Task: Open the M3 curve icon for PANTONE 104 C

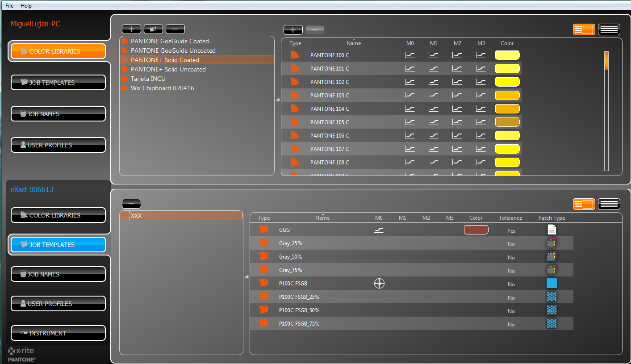Action: [x=481, y=109]
